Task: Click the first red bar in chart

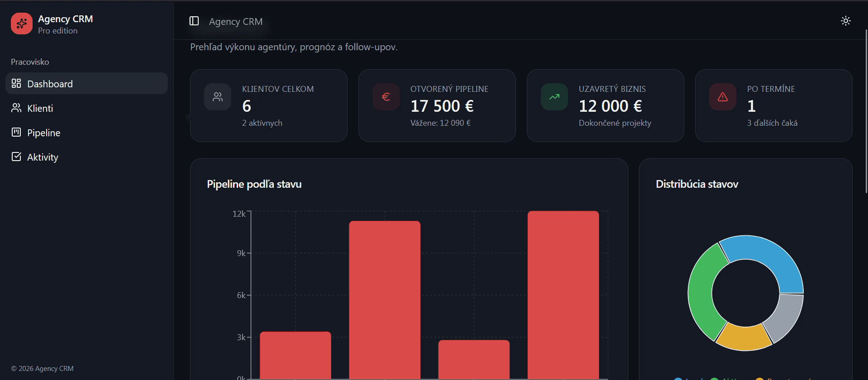Action: [x=296, y=356]
